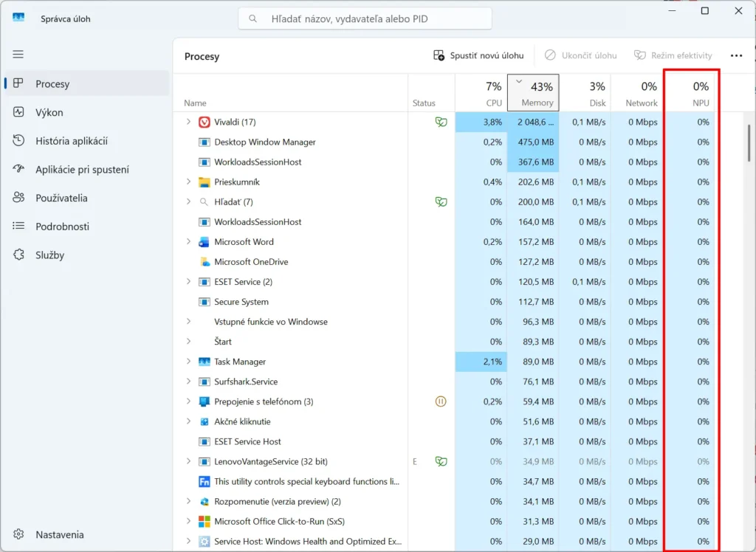Open the hamburger navigation menu icon
Screen dimensions: 756x552
point(18,54)
